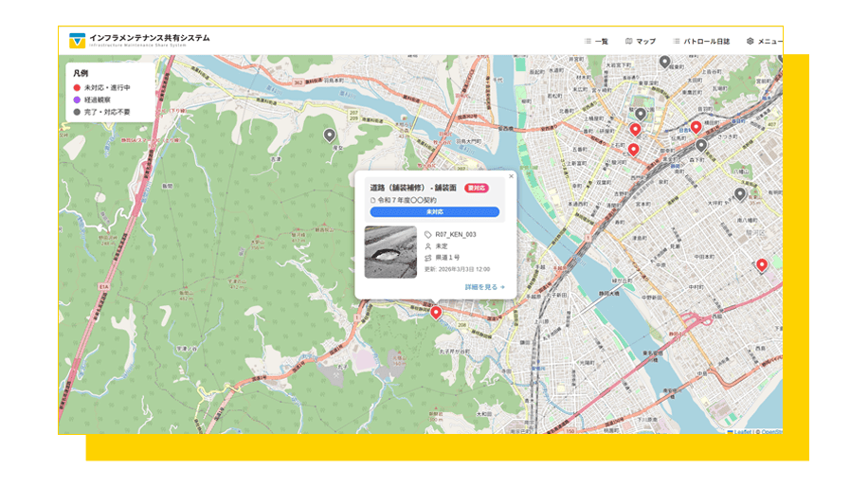Image resolution: width=868 pixels, height=488 pixels.
Task: Click the メニュー gear icon
Action: click(x=750, y=41)
